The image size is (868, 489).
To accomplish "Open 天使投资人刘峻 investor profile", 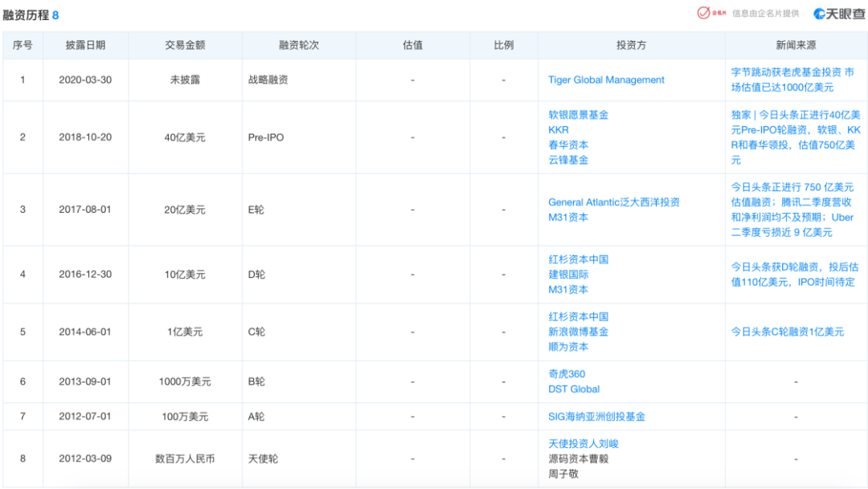I will point(583,444).
